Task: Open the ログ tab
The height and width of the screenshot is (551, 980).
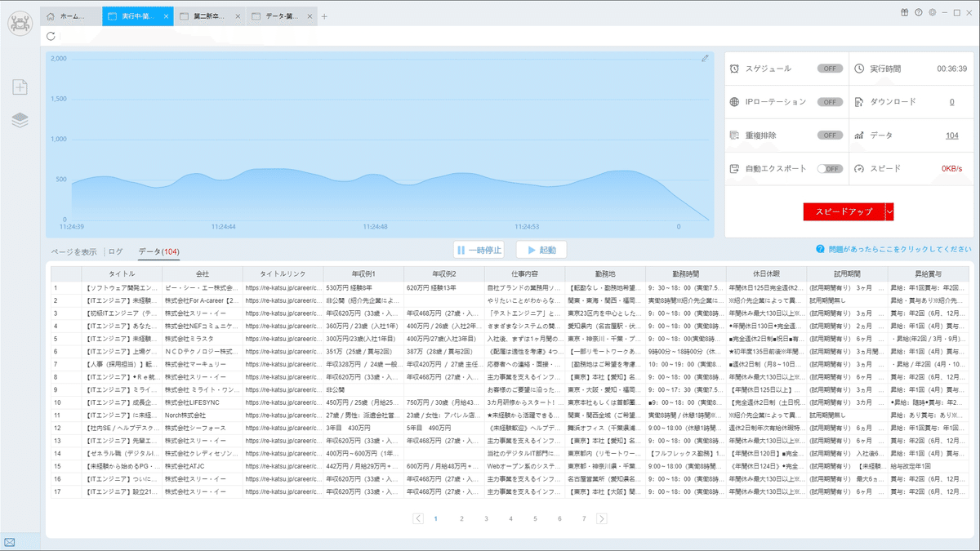Action: tap(116, 251)
